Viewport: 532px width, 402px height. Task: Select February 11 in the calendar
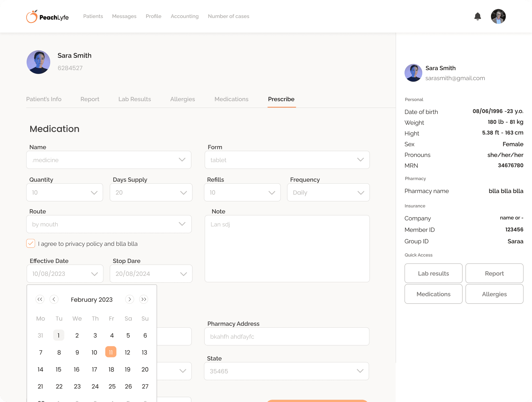111,352
